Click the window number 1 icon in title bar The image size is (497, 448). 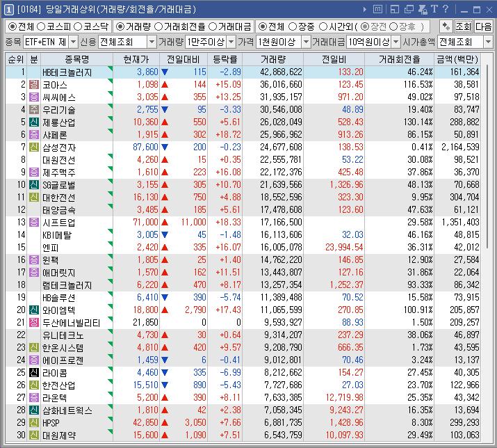click(x=9, y=10)
